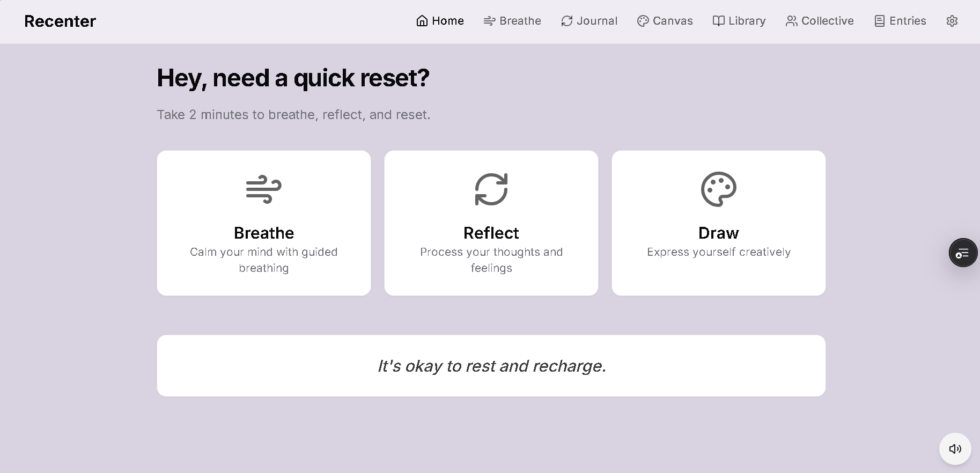Click the refresh arrows icon in Reflect card

[x=491, y=189]
